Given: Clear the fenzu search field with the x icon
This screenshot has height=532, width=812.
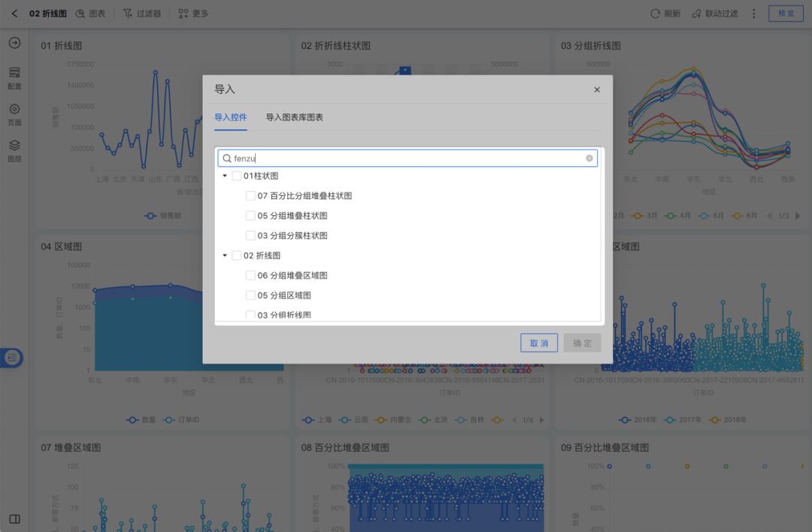Looking at the screenshot, I should [x=589, y=158].
